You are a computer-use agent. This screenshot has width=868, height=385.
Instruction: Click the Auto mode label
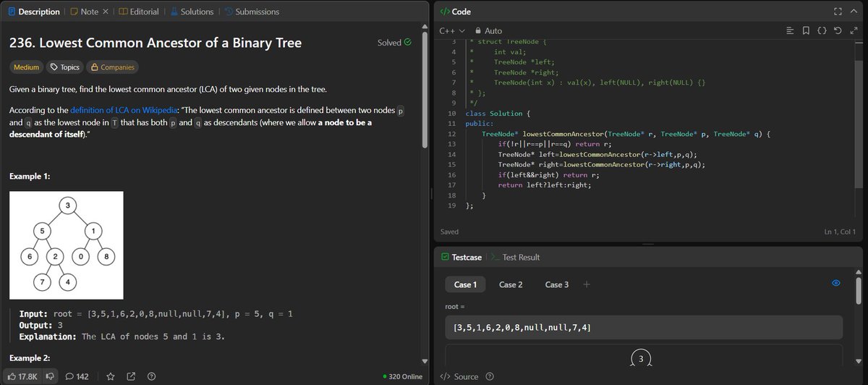pos(493,31)
